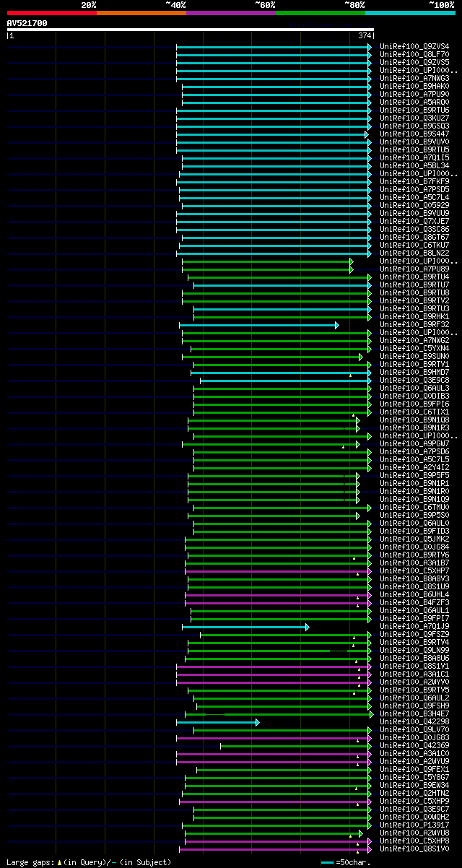Select label UniRef100_Q7XJE7
This screenshot has height=868, width=462.
pos(414,221)
